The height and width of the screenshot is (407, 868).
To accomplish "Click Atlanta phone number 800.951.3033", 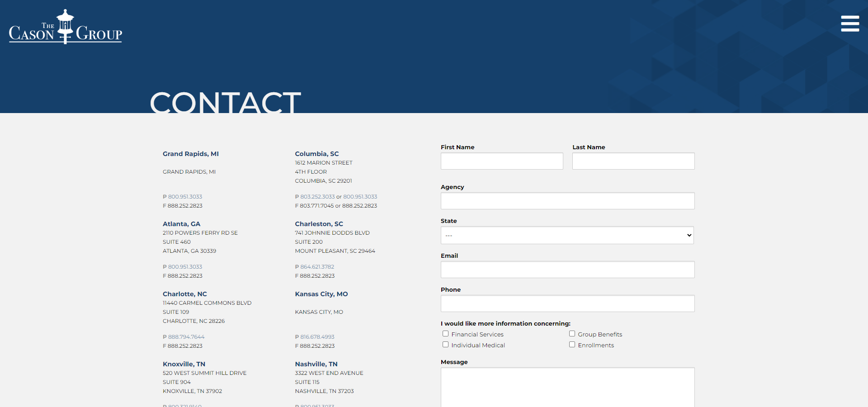I will pos(185,267).
